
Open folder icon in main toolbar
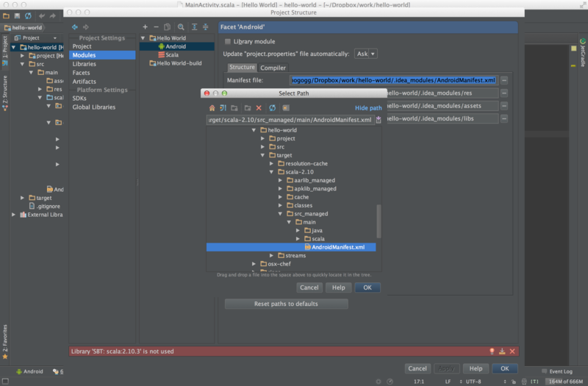coord(6,15)
